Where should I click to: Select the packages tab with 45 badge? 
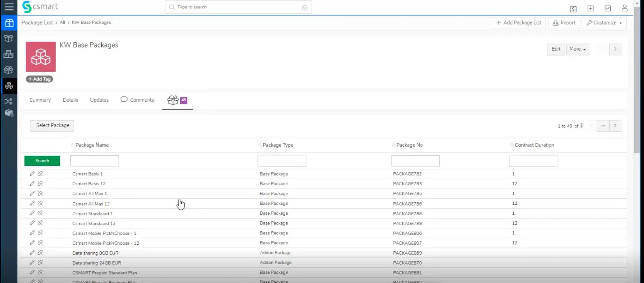coord(177,100)
